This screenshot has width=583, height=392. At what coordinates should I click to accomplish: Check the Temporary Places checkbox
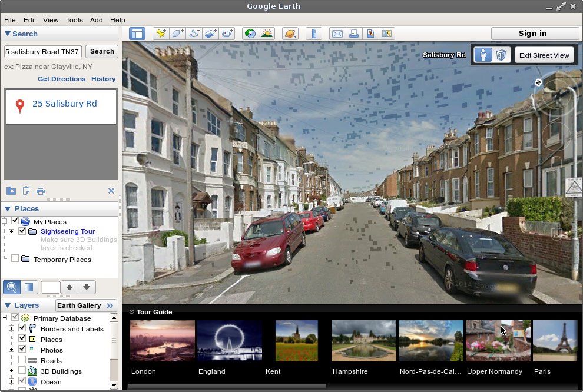point(15,258)
